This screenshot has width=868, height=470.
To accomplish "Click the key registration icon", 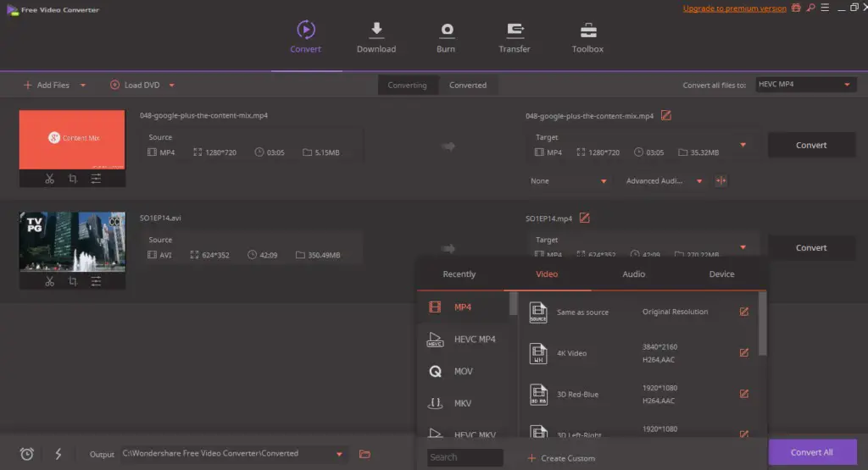I will (x=810, y=8).
